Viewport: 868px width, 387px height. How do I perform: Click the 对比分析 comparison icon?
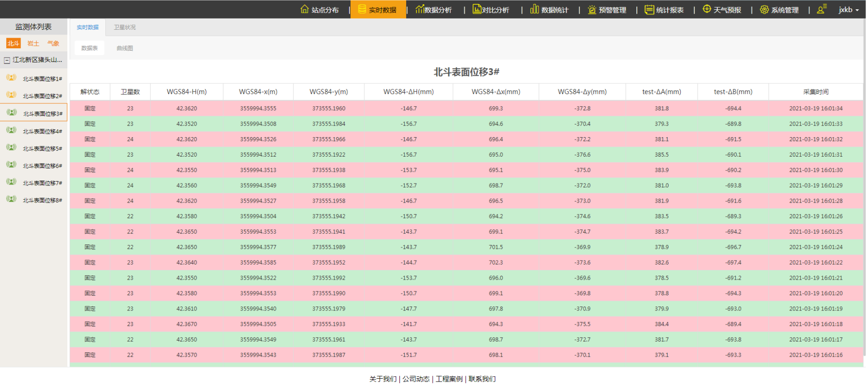[476, 9]
